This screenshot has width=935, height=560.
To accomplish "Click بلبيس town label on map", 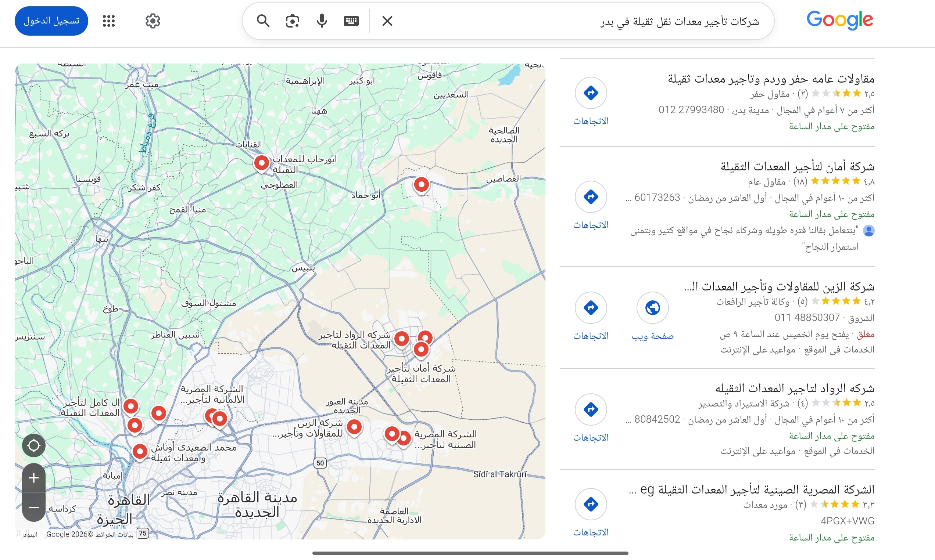I will click(303, 268).
